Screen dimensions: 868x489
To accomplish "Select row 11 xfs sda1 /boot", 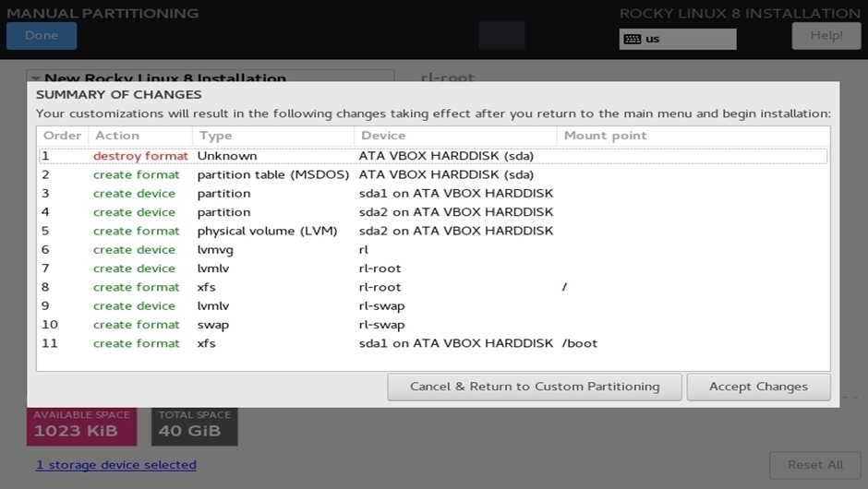I will tap(433, 343).
